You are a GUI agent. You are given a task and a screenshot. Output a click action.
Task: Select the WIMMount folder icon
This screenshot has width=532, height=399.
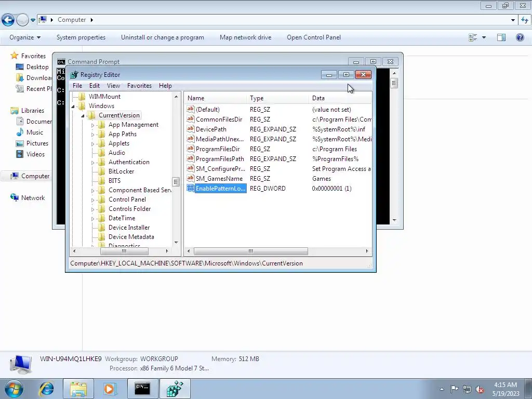pos(82,96)
